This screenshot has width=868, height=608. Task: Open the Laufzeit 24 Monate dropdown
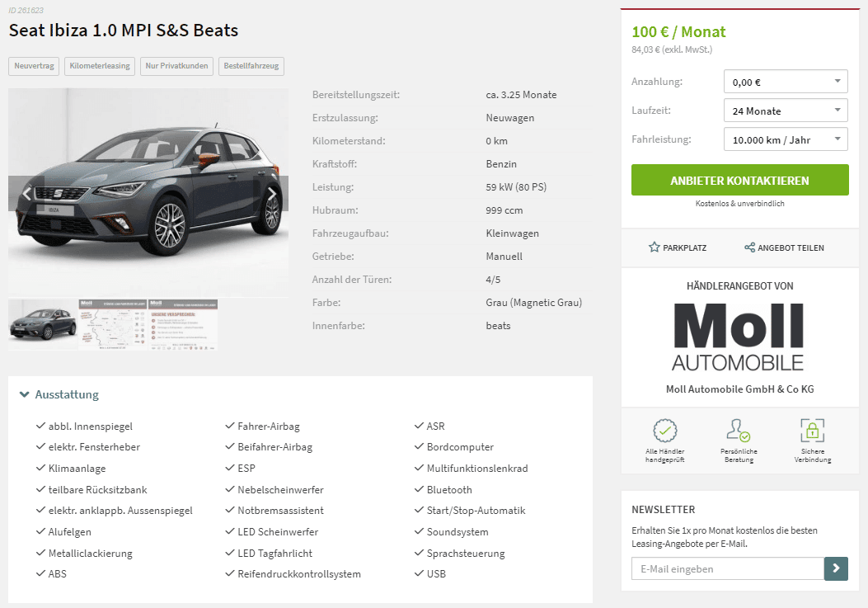[x=786, y=111]
